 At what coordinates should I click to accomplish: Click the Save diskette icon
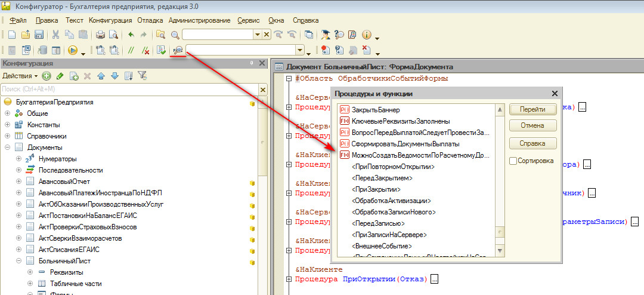pyautogui.click(x=39, y=35)
